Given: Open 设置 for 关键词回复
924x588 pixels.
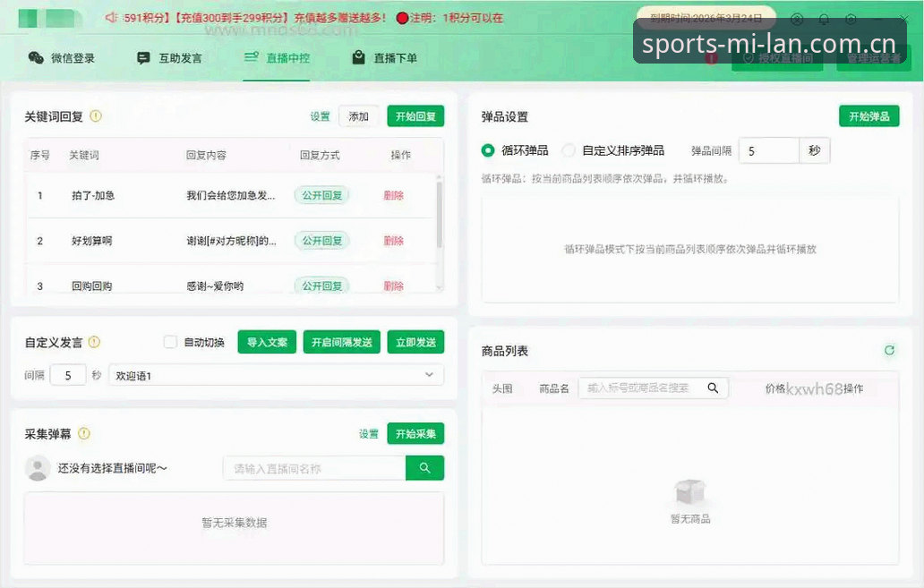Looking at the screenshot, I should click(320, 116).
